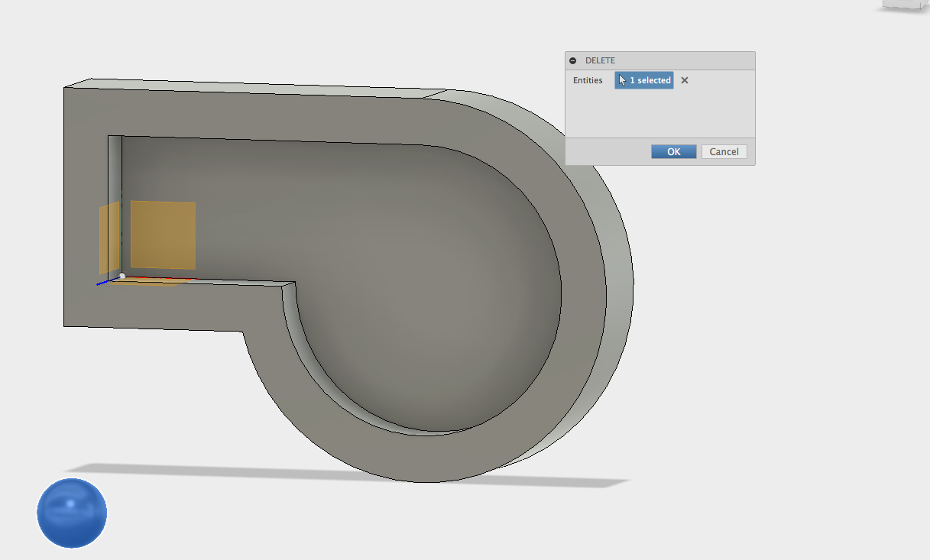Screen dimensions: 930x560
Task: Collapse the DELETE dialog using the minus icon
Action: [x=572, y=60]
